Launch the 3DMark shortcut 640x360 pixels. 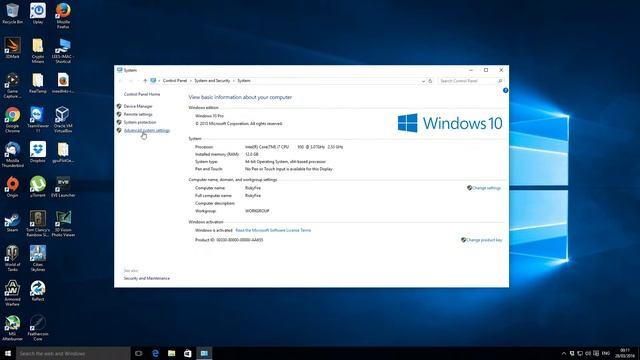click(x=12, y=48)
